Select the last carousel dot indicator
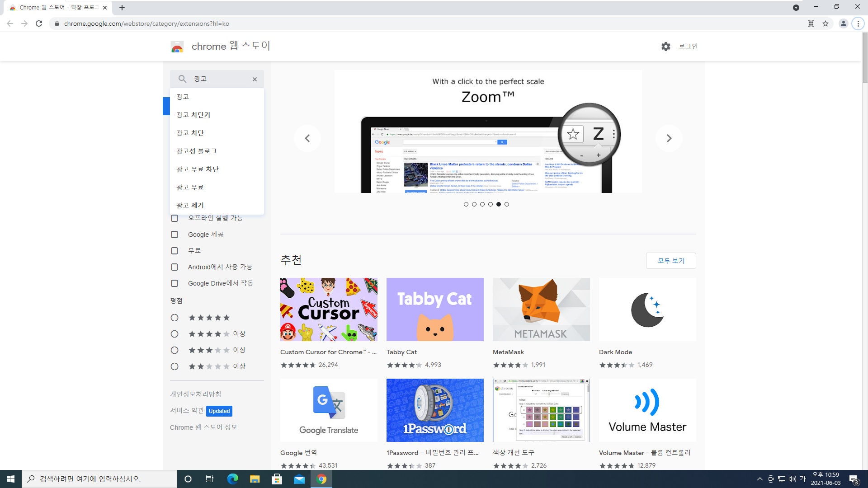The image size is (868, 488). click(x=507, y=204)
